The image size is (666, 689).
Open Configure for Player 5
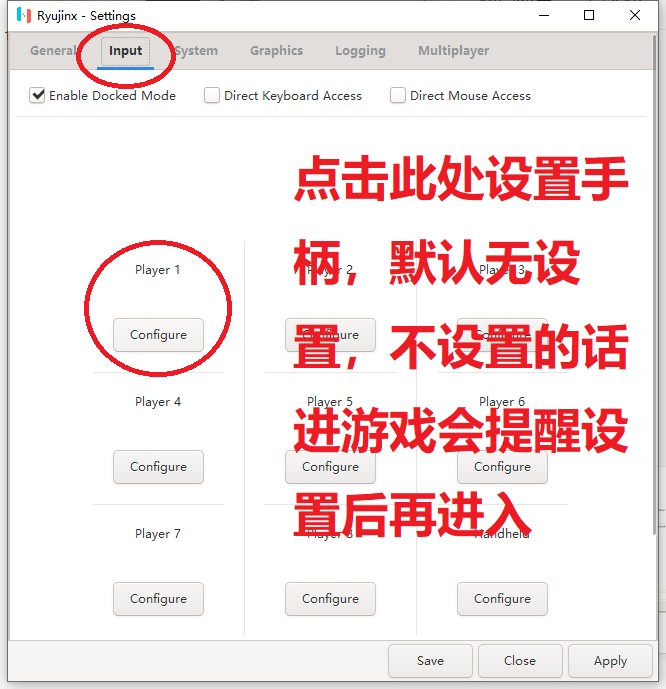pyautogui.click(x=330, y=467)
